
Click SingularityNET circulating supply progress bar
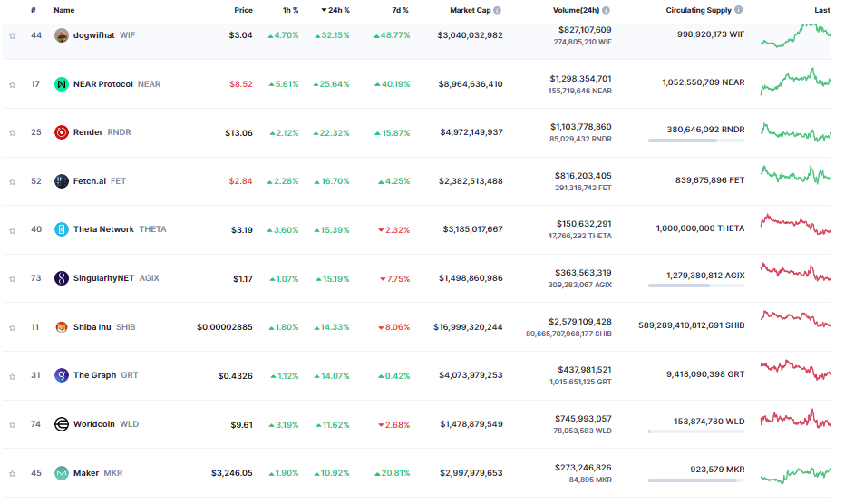click(696, 286)
